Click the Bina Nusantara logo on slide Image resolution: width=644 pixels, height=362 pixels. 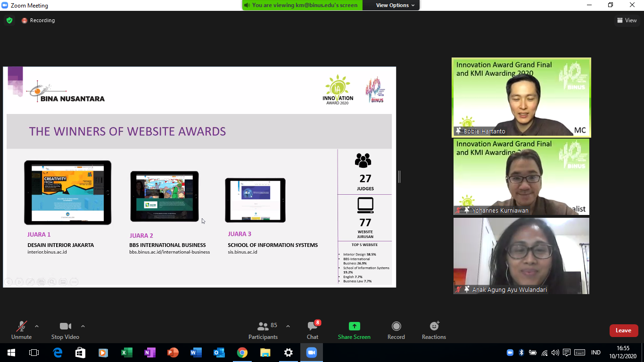point(66,91)
